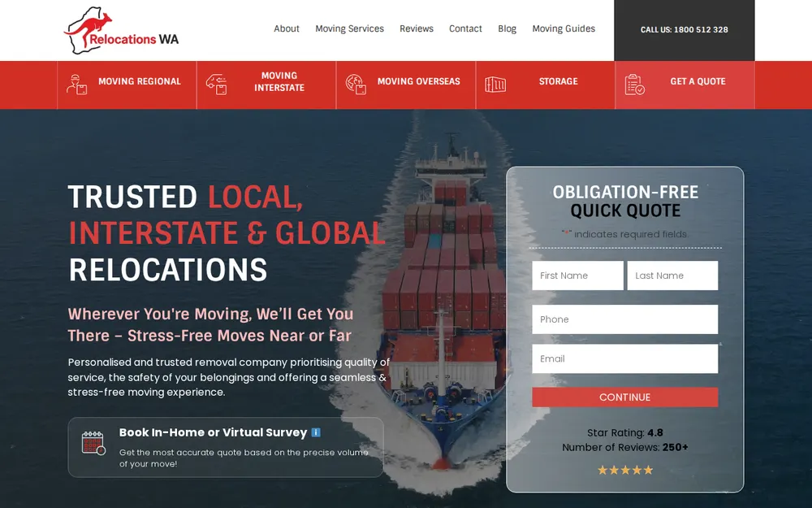Click the Relocations WA kangaroo logo
812x508 pixels.
[x=121, y=30]
